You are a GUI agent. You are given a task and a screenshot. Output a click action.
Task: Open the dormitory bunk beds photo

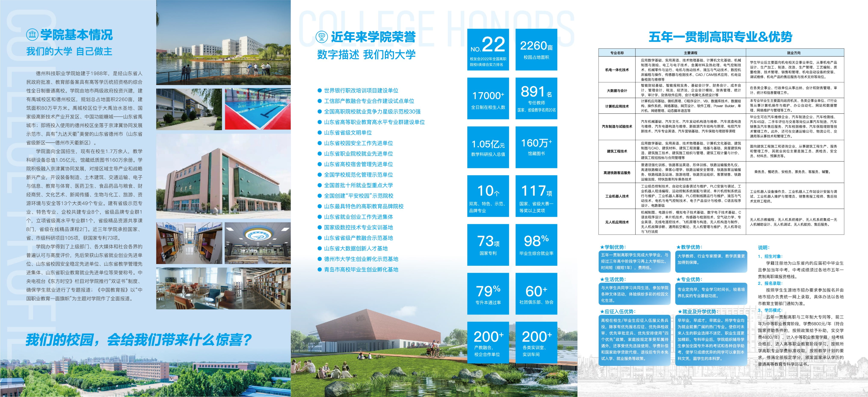(189, 243)
